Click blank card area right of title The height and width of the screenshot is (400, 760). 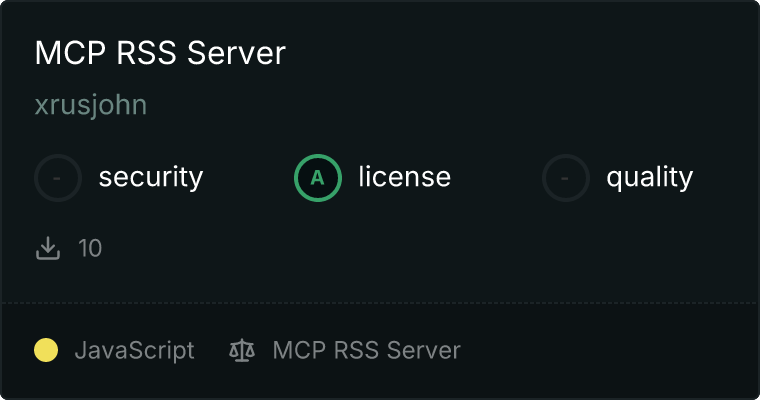click(520, 53)
